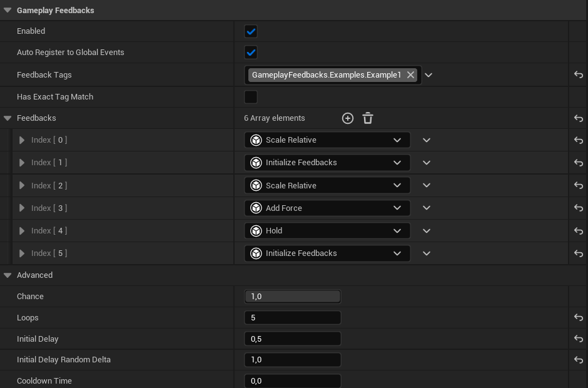Open element options chevron for Index 3
Viewport: 588px width, 388px height.
click(x=427, y=208)
